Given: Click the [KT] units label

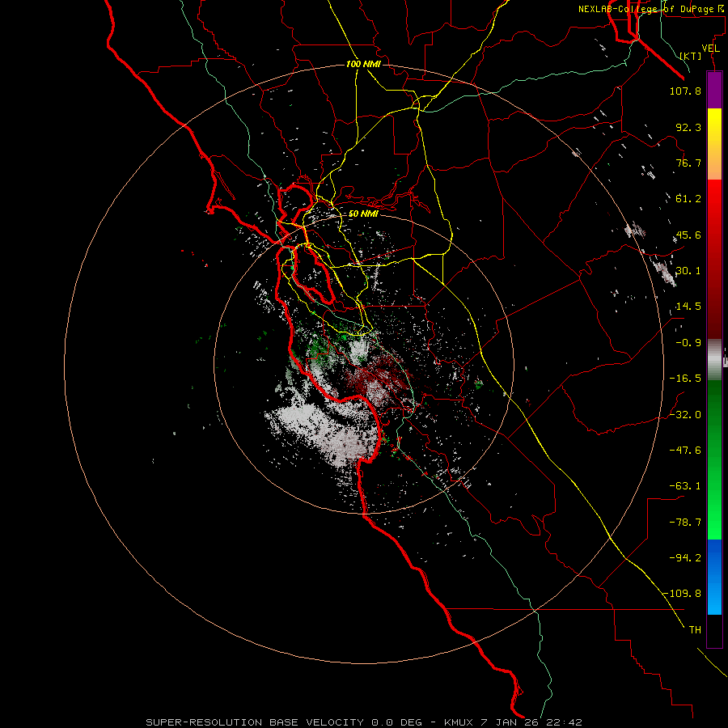Looking at the screenshot, I should click(691, 56).
